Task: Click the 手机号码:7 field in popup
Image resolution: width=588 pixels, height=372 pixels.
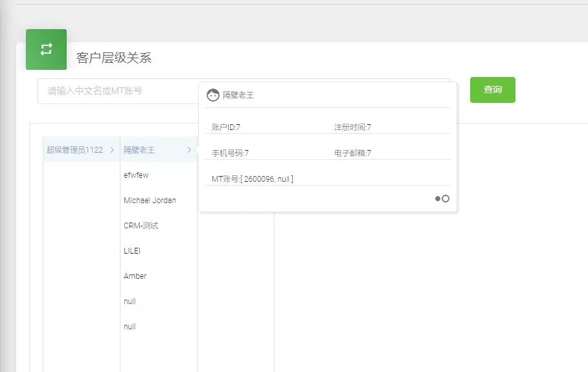Action: [x=230, y=153]
